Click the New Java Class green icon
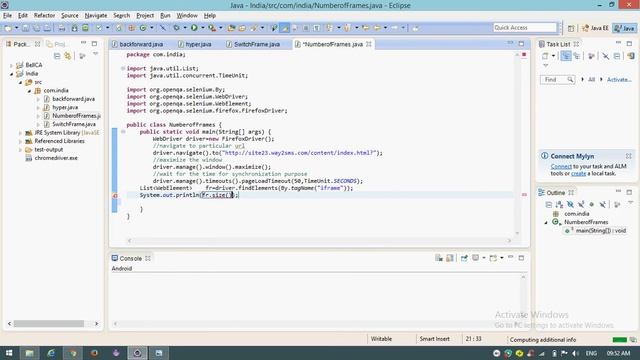The image size is (640, 360). 143,28
